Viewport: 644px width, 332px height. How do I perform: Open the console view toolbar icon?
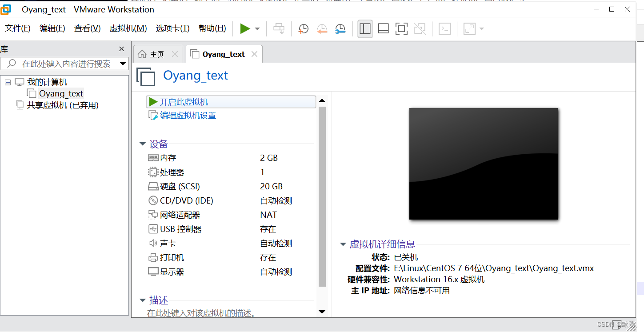click(445, 29)
